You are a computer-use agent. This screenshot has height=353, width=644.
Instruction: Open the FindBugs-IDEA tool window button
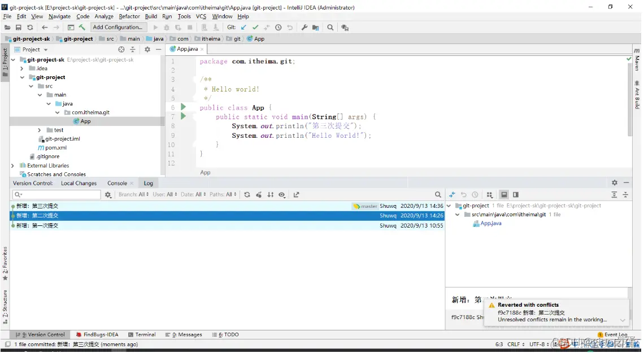pos(97,335)
